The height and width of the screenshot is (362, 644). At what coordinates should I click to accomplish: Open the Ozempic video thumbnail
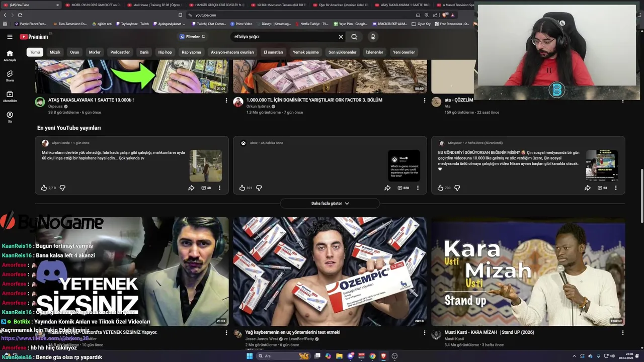(330, 271)
